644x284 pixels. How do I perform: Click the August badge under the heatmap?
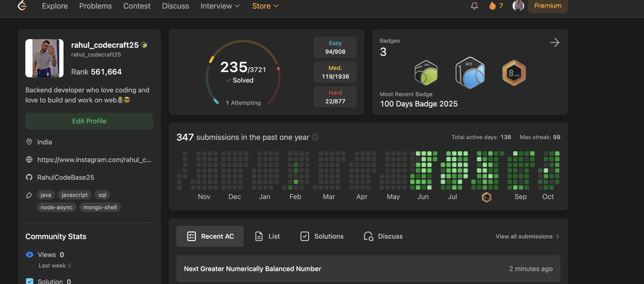[486, 197]
